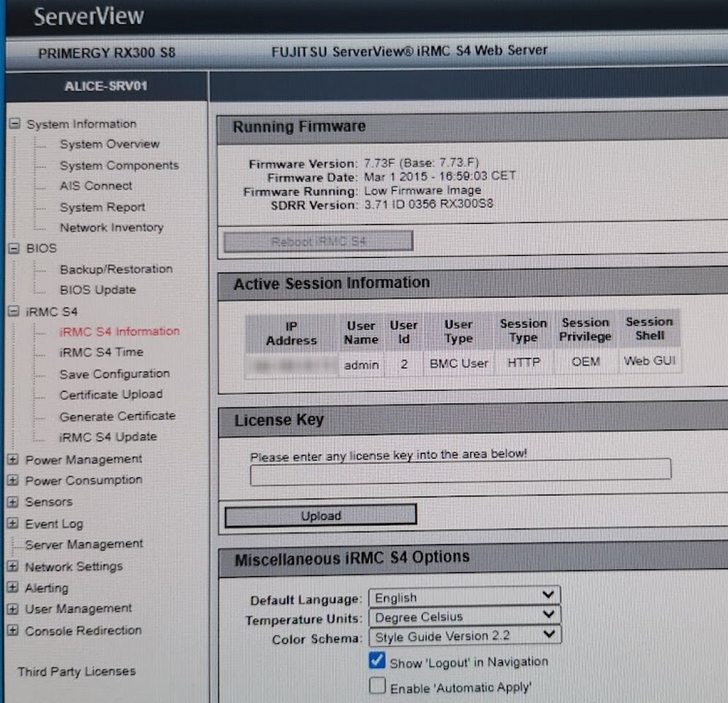View Network Inventory
728x703 pixels.
coord(111,228)
